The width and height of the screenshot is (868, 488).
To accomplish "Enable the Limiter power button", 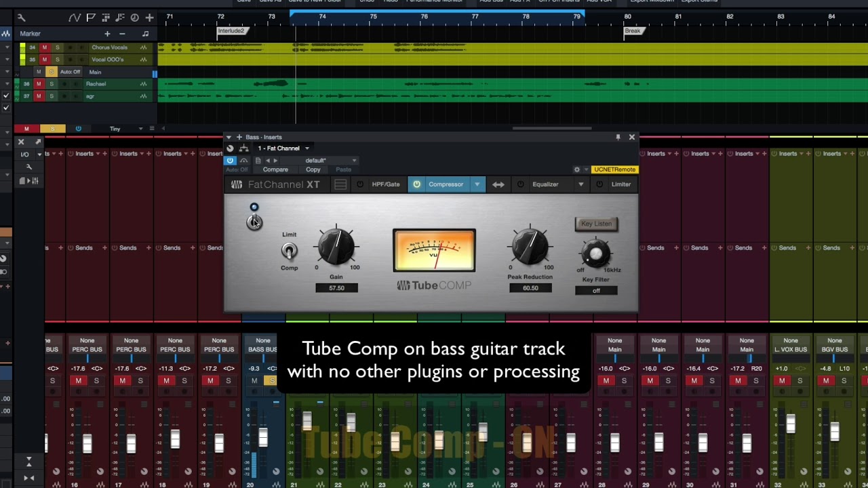I will coord(599,184).
